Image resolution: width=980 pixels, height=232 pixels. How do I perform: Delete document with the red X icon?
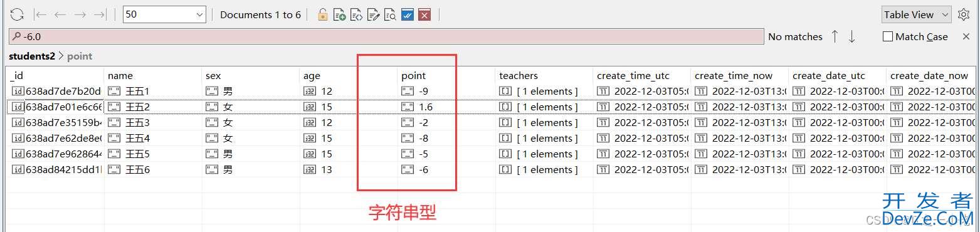coord(424,14)
